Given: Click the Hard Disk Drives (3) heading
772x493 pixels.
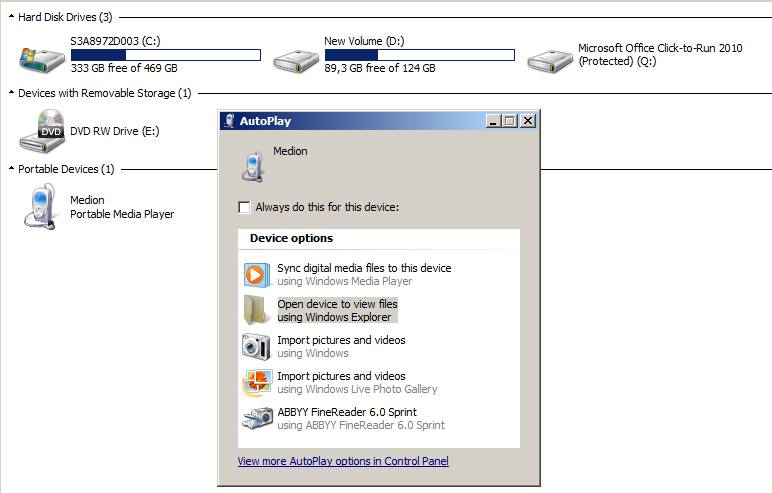Looking at the screenshot, I should click(65, 17).
